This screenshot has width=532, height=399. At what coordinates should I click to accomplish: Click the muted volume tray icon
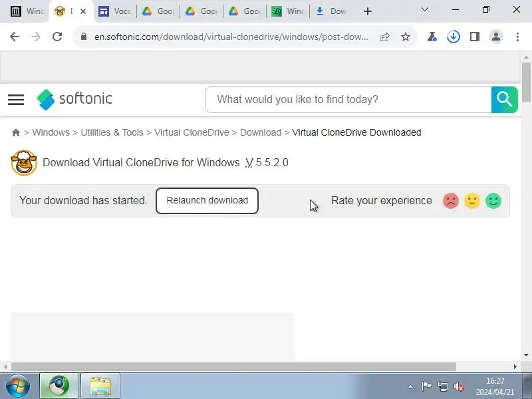[459, 386]
